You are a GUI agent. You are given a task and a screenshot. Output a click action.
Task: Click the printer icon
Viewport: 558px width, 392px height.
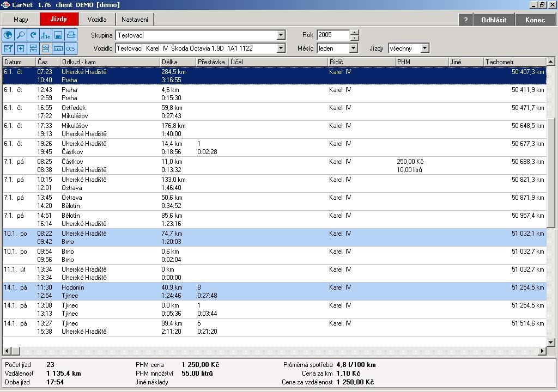click(70, 35)
